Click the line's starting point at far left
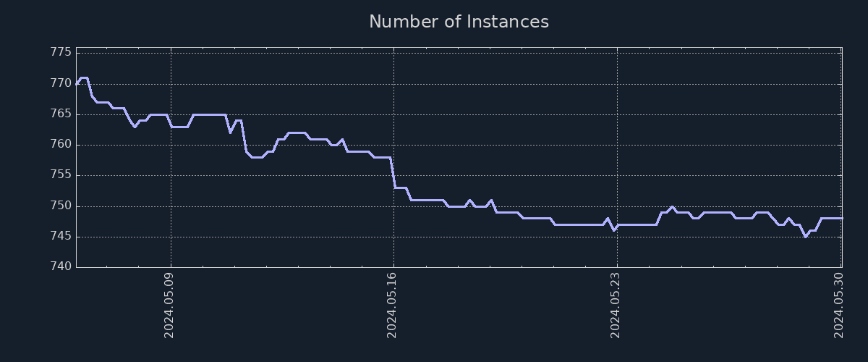Screen dimensions: 868x362 click(77, 84)
